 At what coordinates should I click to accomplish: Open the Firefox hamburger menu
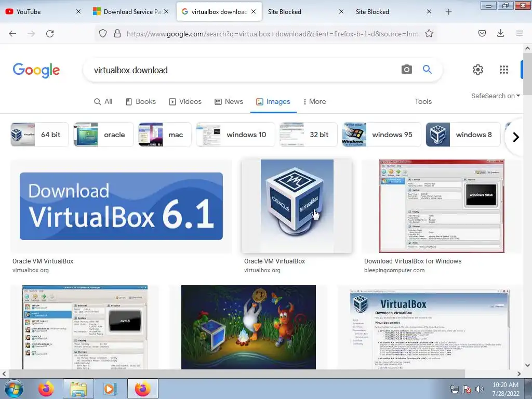[x=520, y=33]
